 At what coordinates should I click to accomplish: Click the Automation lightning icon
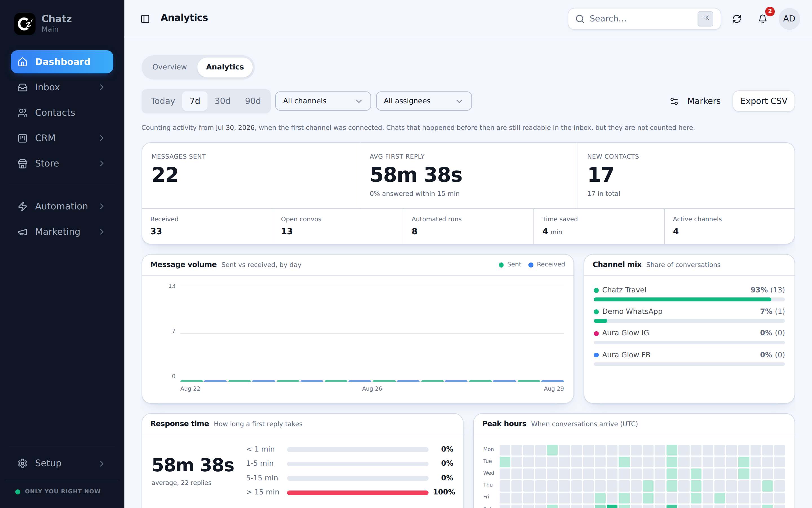[x=23, y=206]
